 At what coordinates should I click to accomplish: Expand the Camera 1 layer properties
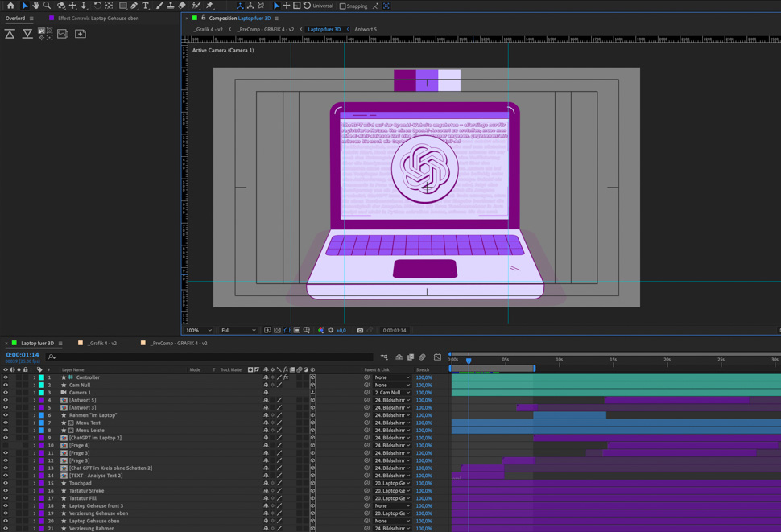click(35, 393)
